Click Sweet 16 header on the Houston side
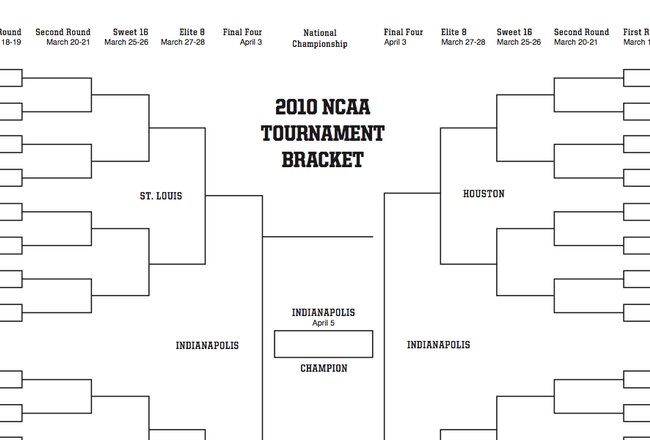Image resolution: width=650 pixels, height=440 pixels. point(519,37)
